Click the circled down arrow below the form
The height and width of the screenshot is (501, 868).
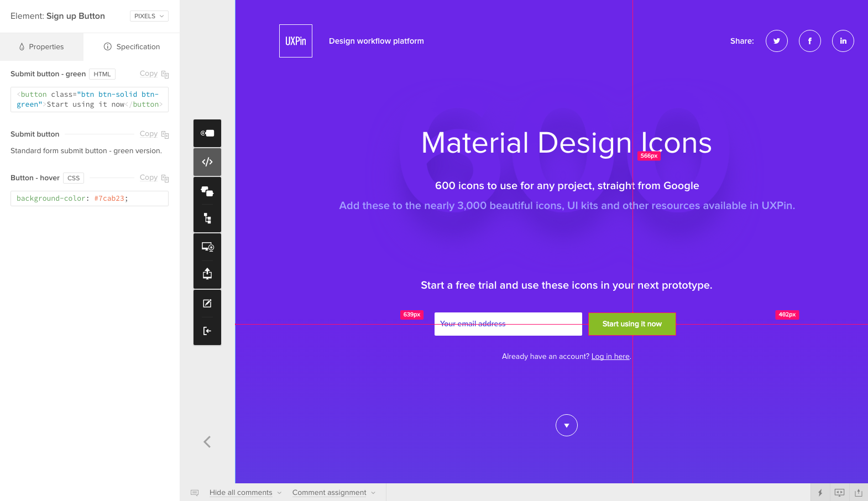[x=567, y=425]
